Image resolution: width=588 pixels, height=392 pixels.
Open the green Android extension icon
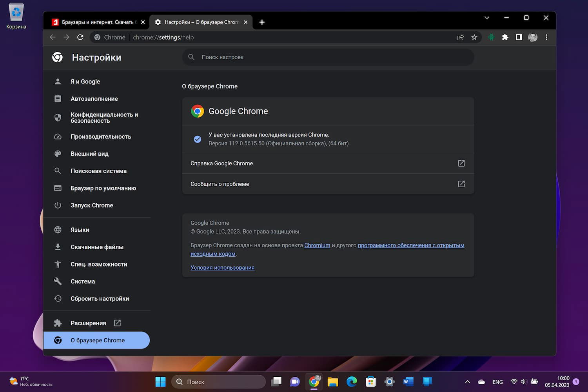coord(491,37)
